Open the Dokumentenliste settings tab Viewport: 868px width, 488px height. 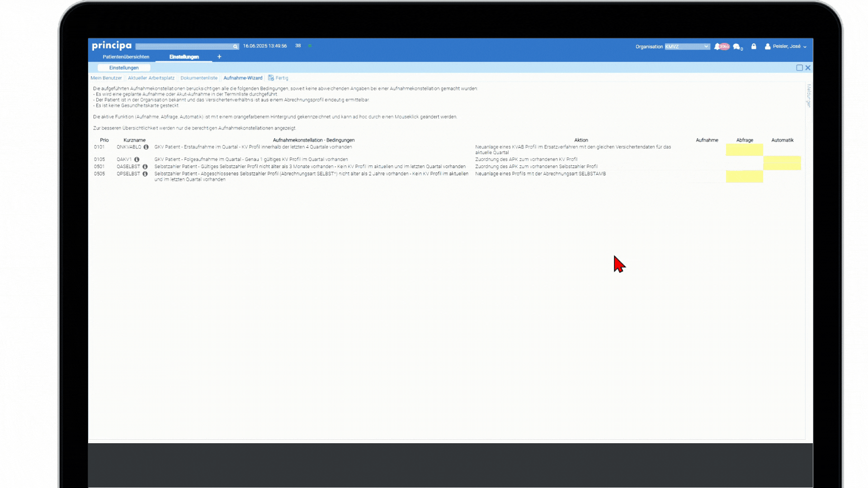click(x=199, y=78)
